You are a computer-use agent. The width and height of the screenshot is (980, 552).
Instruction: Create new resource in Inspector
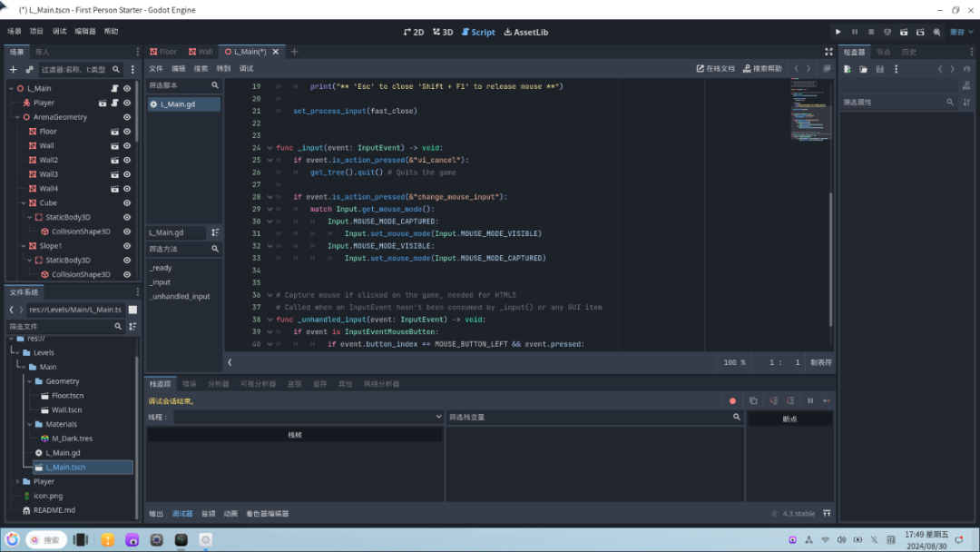coord(848,69)
